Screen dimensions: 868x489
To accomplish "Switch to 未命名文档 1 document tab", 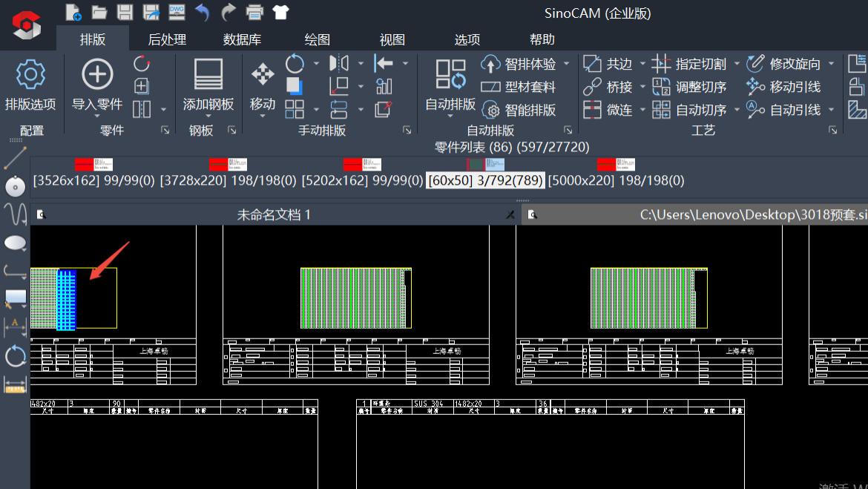I will (x=274, y=215).
